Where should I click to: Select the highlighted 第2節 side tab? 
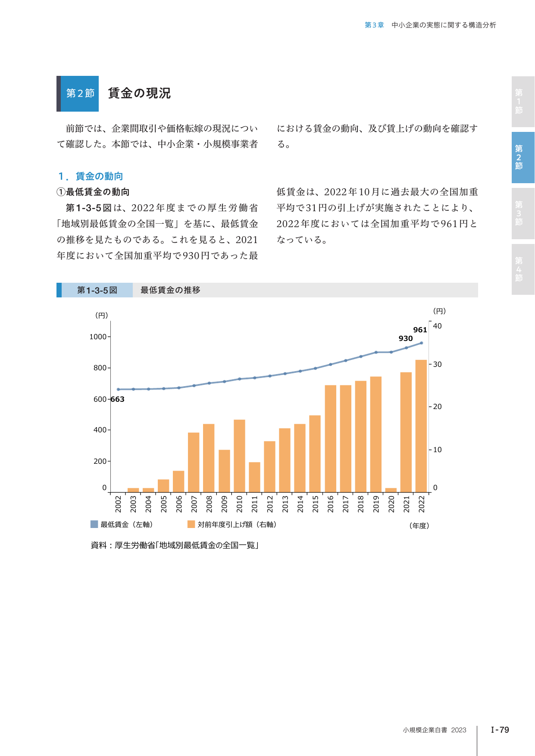pyautogui.click(x=523, y=157)
